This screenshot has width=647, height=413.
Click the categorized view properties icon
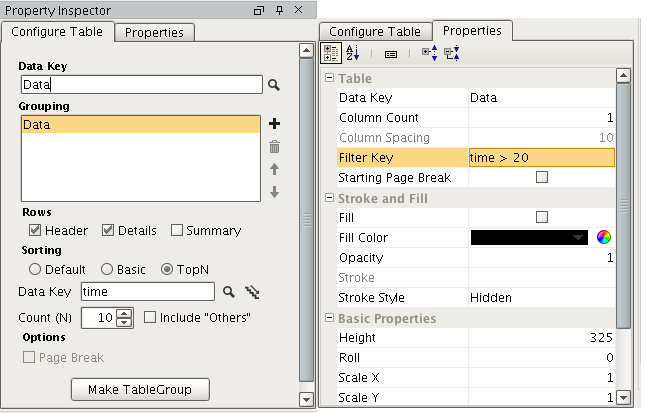(x=333, y=54)
